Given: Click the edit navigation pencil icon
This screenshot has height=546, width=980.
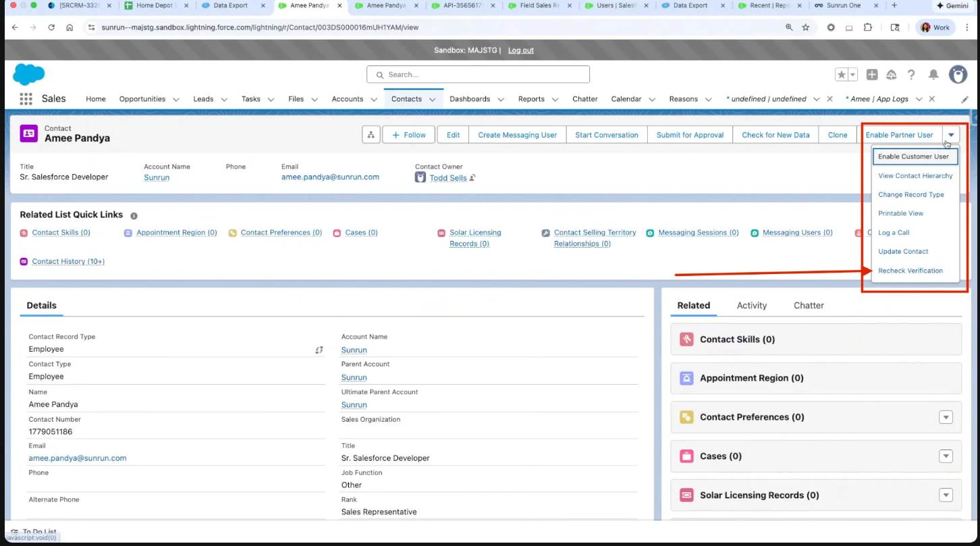Looking at the screenshot, I should click(964, 99).
